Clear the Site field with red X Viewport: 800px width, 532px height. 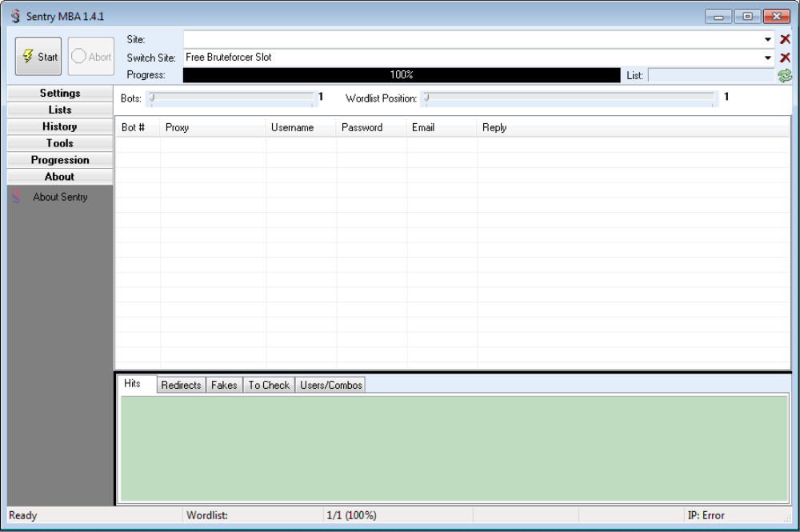tap(785, 39)
